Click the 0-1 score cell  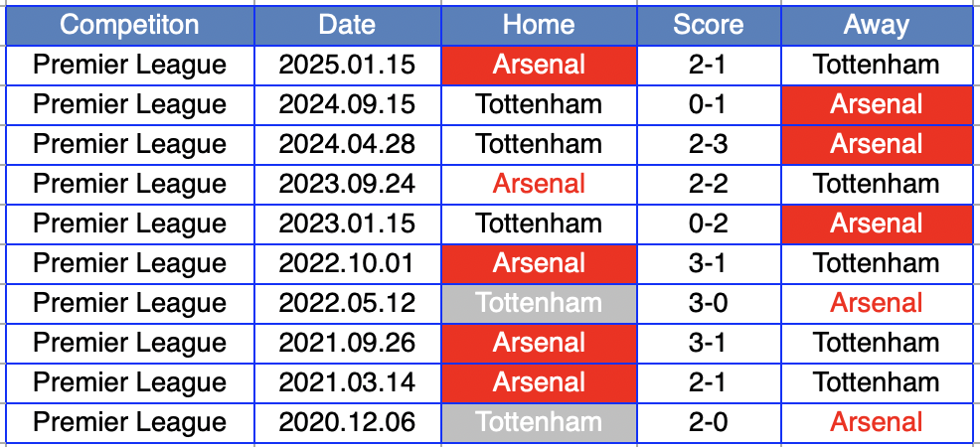point(708,104)
